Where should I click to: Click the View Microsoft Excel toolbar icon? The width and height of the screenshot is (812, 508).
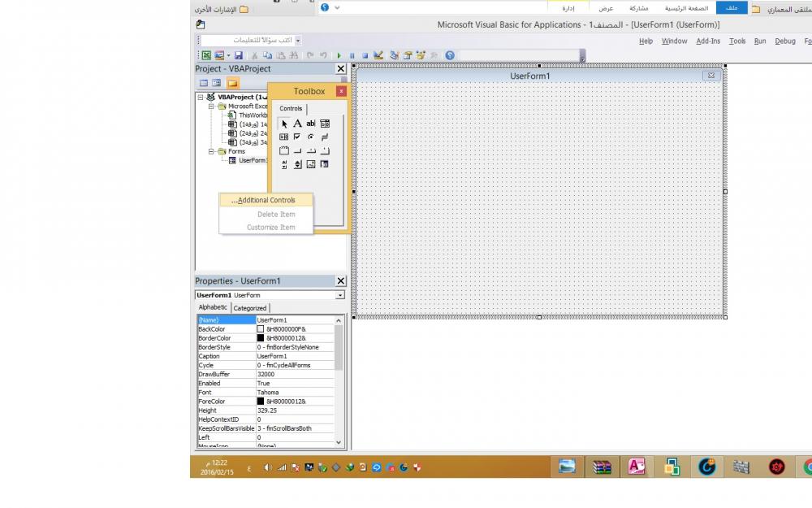pyautogui.click(x=206, y=55)
